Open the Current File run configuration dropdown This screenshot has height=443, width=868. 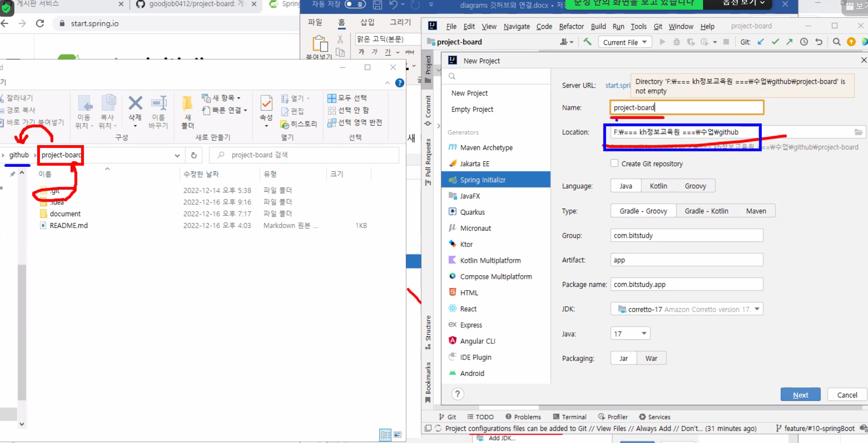click(x=625, y=42)
